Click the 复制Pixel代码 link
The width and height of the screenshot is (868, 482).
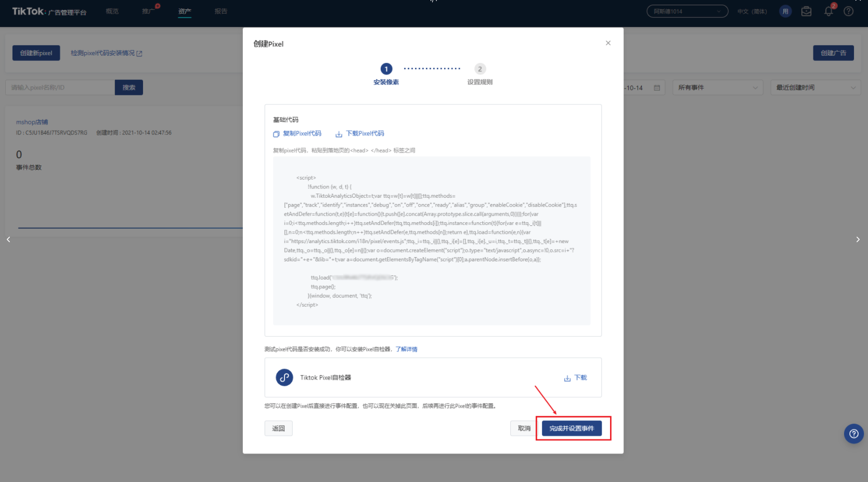pos(297,134)
